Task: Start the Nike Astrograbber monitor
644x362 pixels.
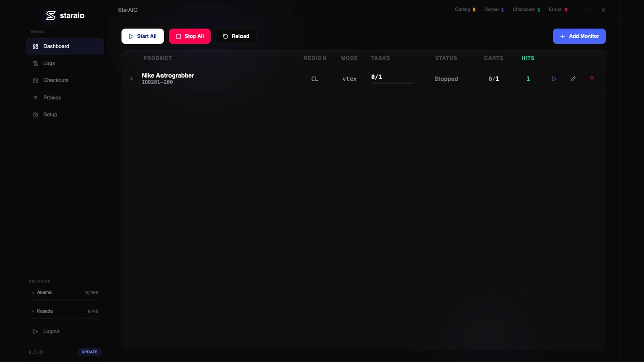Action: coord(554,79)
